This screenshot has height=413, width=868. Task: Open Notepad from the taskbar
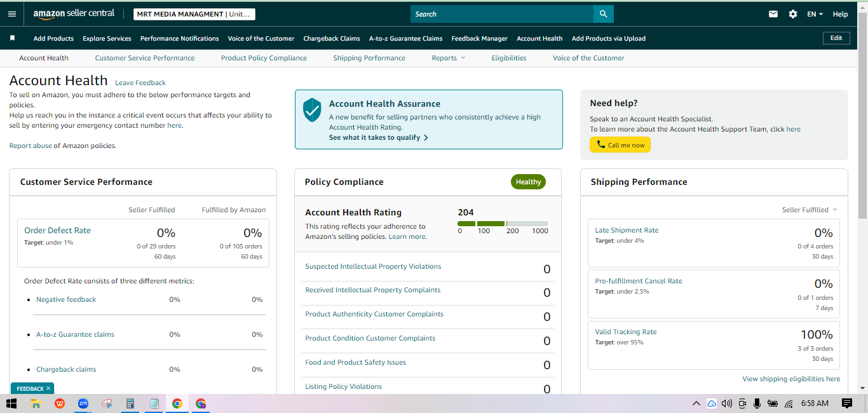click(153, 403)
